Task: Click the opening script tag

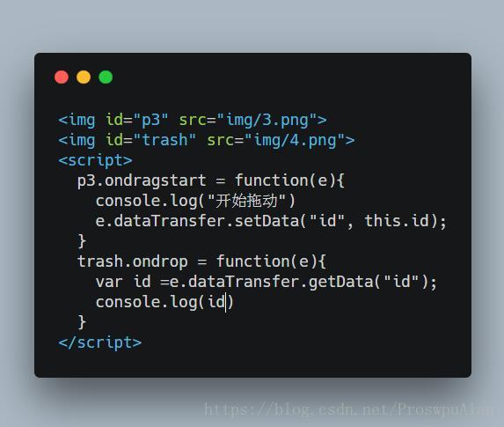Action: tap(96, 160)
